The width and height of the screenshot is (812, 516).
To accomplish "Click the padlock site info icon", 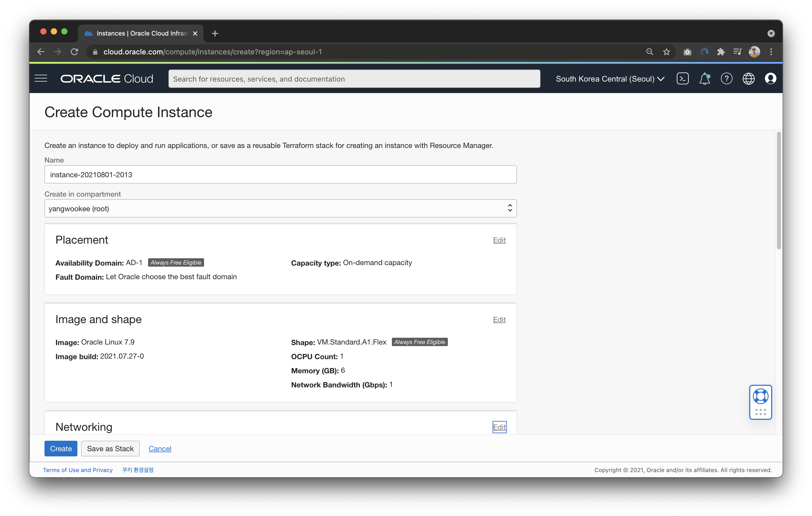I will [95, 51].
